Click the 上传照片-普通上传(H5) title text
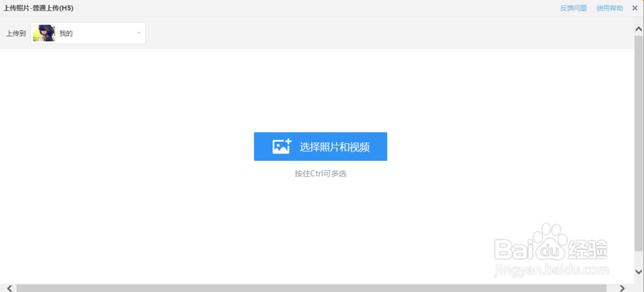 (x=39, y=8)
